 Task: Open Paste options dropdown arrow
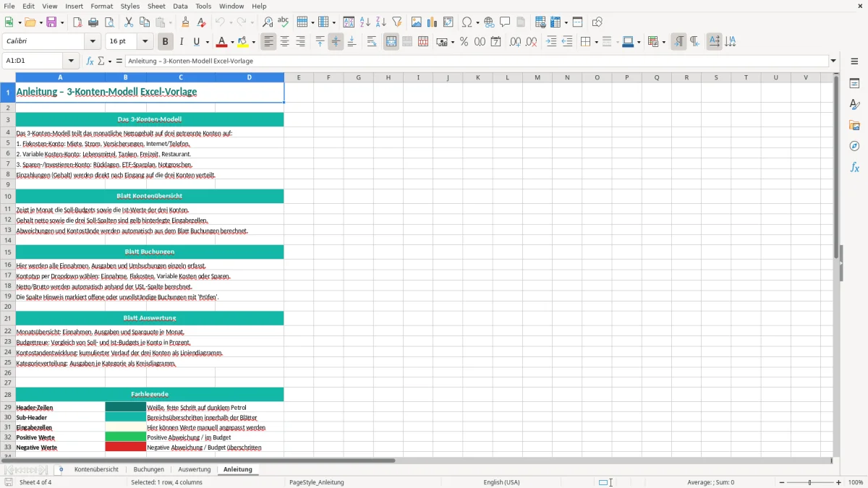[170, 22]
